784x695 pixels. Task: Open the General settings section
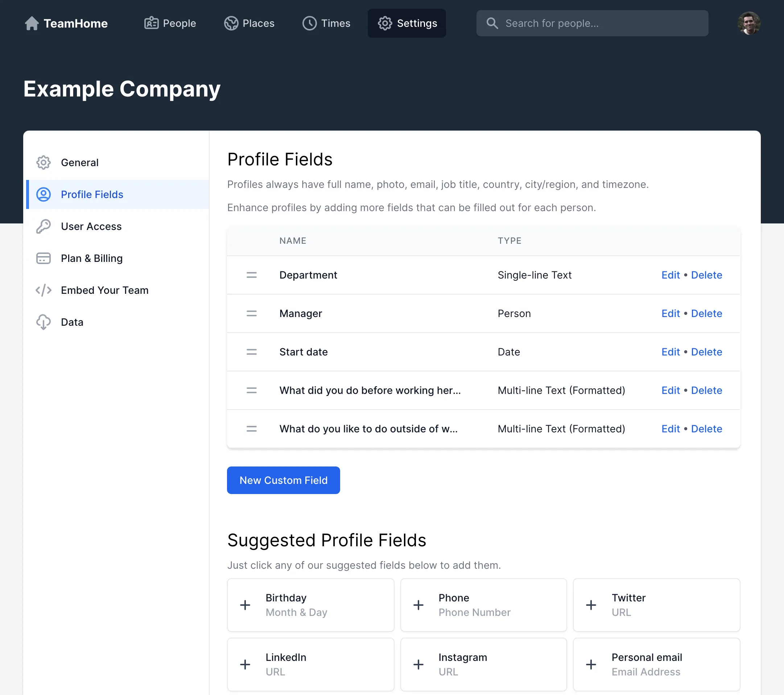(117, 163)
